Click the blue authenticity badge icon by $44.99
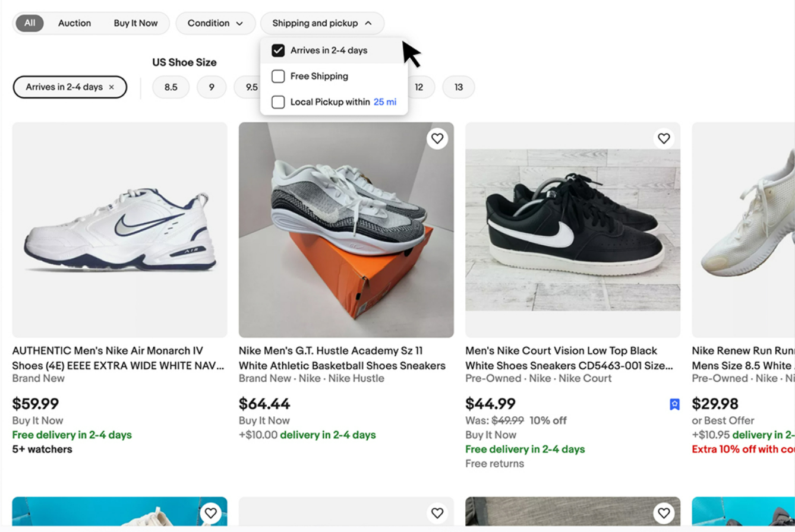Viewport: 795px width, 532px height. (x=674, y=404)
